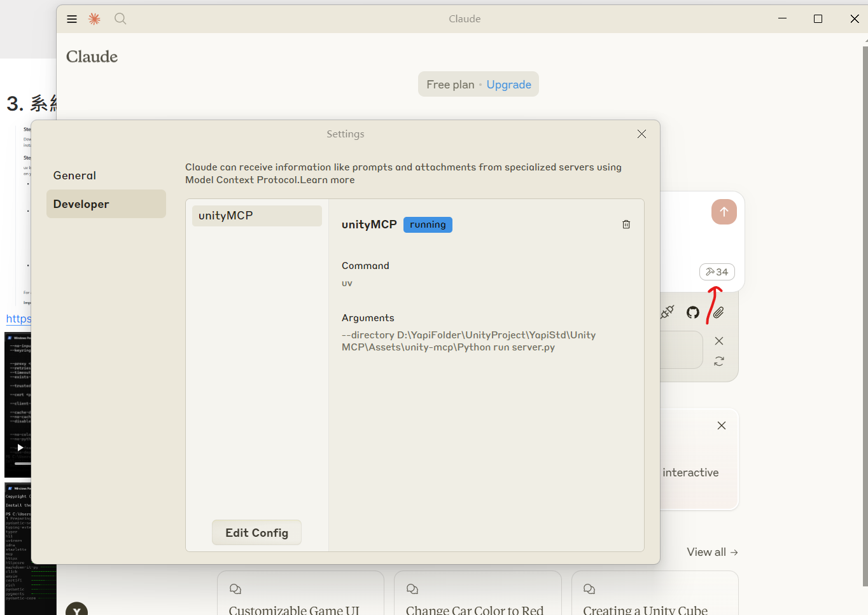868x615 pixels.
Task: Select the Developer settings tab
Action: click(81, 204)
